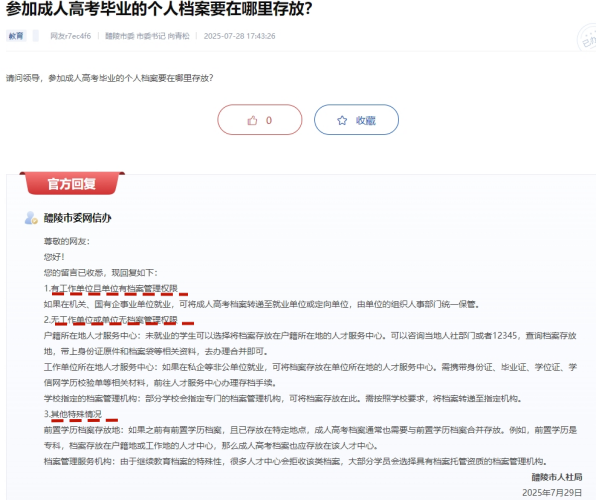The image size is (596, 500).
Task: Click the line 您好!
Action: click(x=54, y=257)
